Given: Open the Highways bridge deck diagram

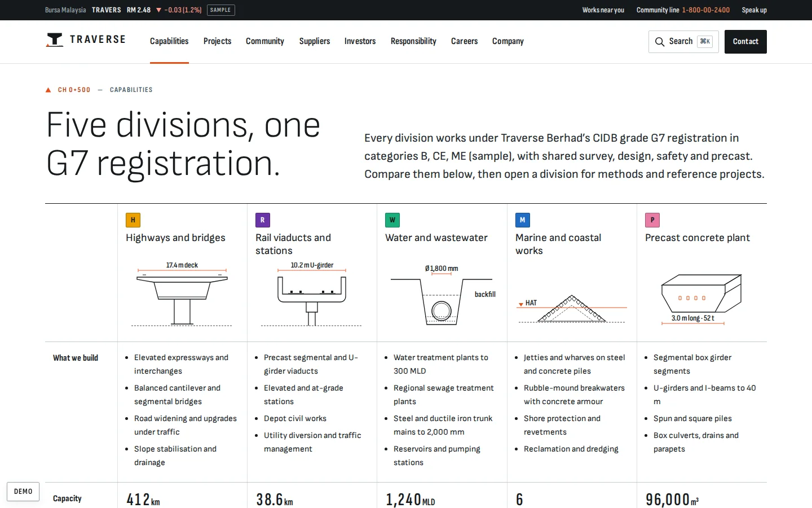Looking at the screenshot, I should coord(182,294).
